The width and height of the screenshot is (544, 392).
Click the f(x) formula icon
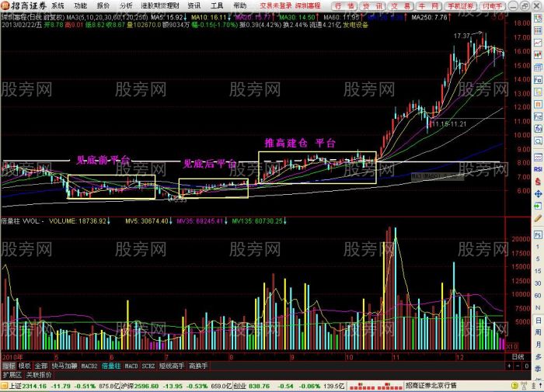[x=538, y=129]
